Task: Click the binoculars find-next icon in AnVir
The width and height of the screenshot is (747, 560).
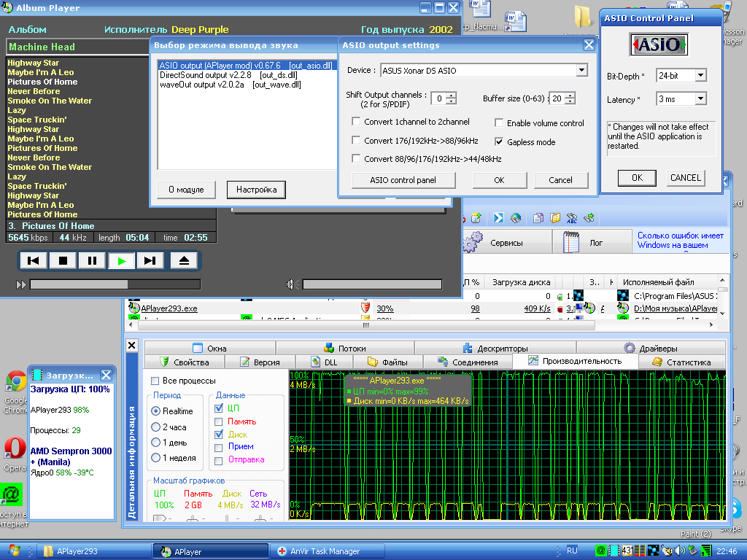Action: (589, 218)
